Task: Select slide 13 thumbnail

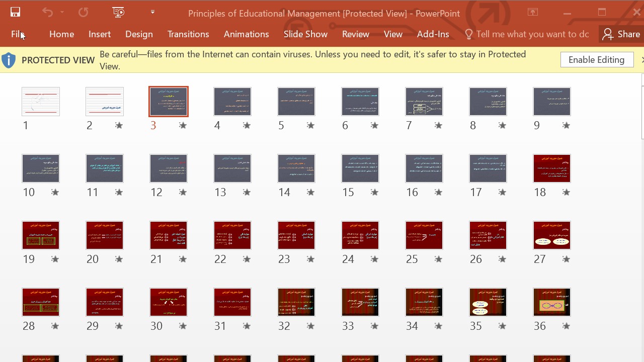Action: tap(232, 168)
